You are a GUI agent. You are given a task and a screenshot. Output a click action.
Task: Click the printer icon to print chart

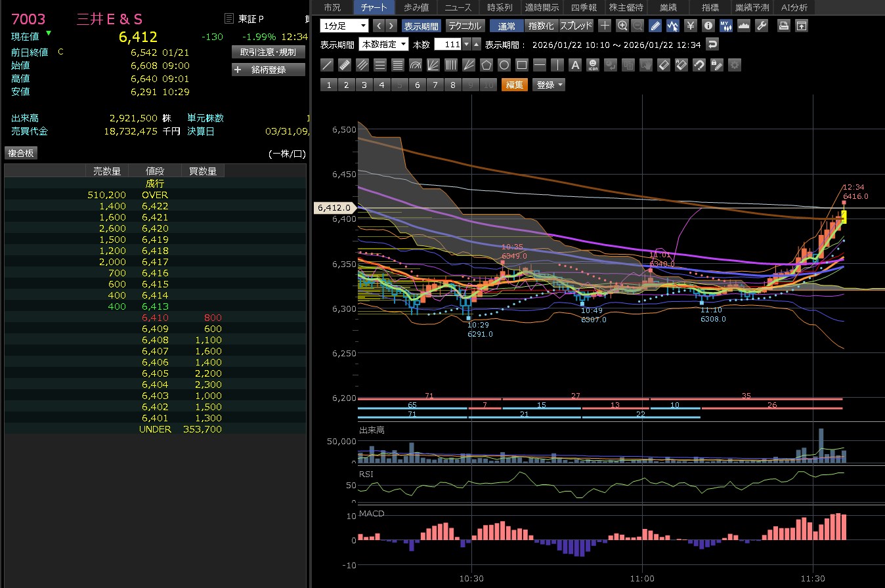click(x=783, y=26)
